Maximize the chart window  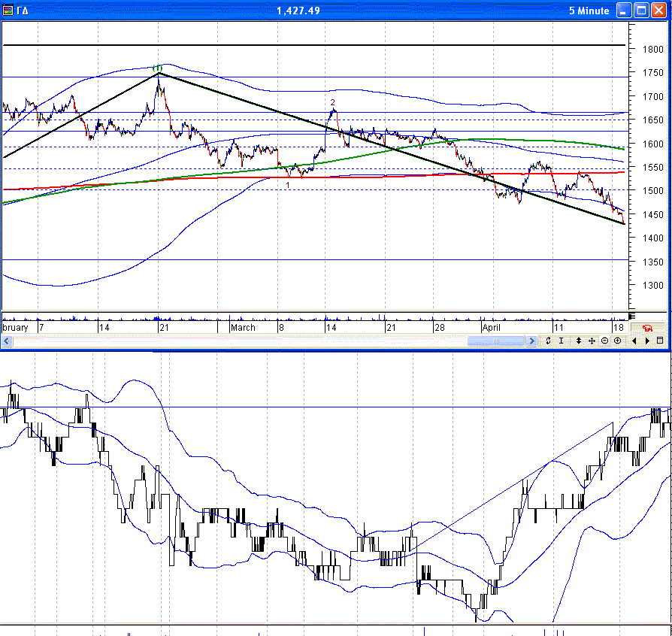(641, 11)
